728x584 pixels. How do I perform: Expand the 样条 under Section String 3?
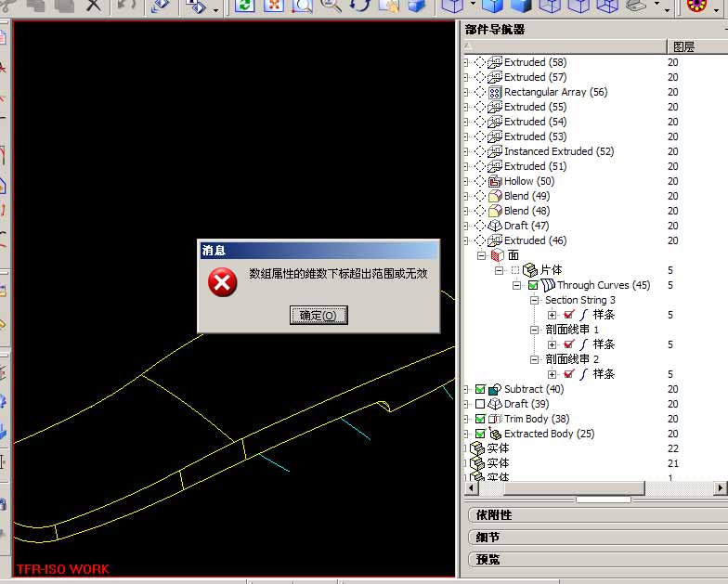pyautogui.click(x=552, y=315)
